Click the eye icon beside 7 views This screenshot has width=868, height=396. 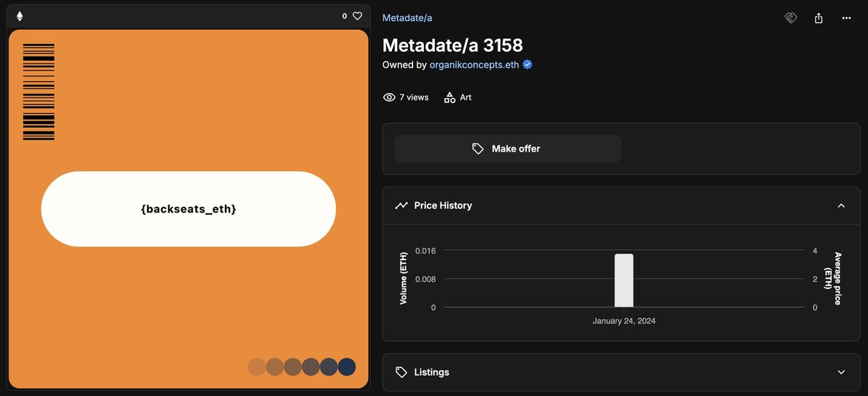389,97
